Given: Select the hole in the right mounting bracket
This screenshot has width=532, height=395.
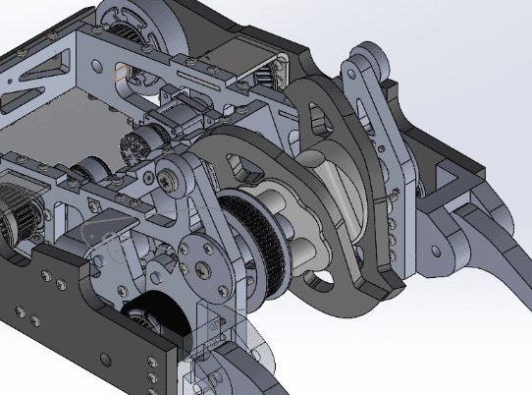Looking at the screenshot, I should click(x=436, y=251).
